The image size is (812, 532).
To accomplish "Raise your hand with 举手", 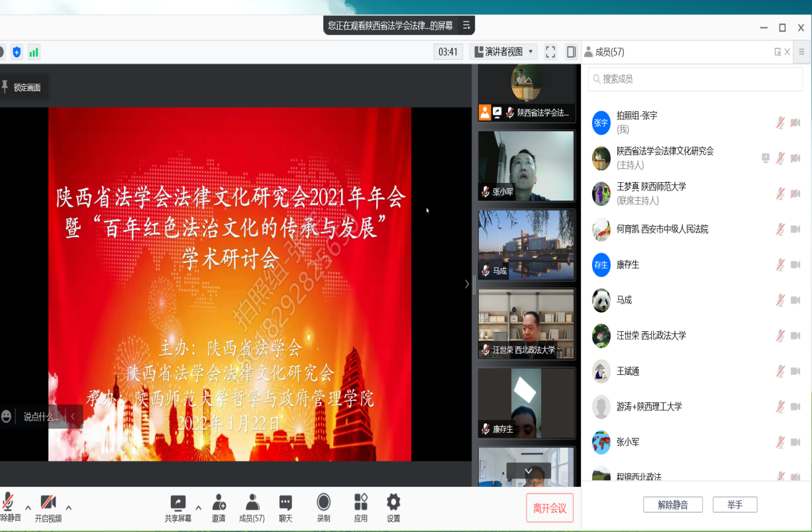I will pyautogui.click(x=735, y=505).
